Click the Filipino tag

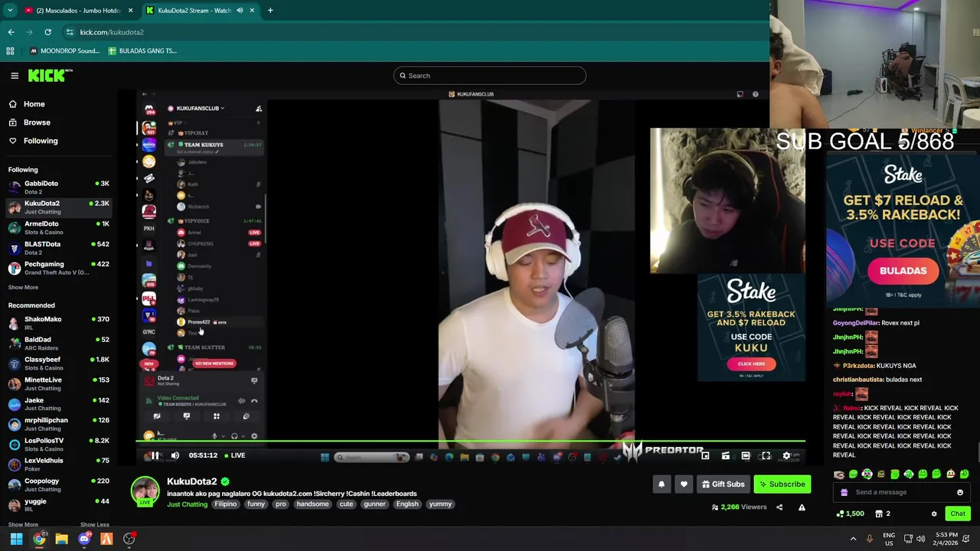(226, 504)
